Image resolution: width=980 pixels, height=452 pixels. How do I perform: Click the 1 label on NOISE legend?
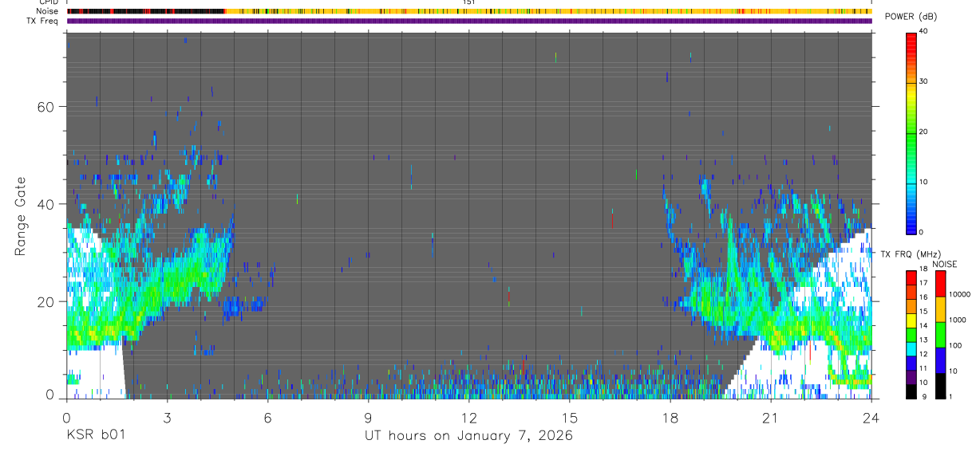950,396
